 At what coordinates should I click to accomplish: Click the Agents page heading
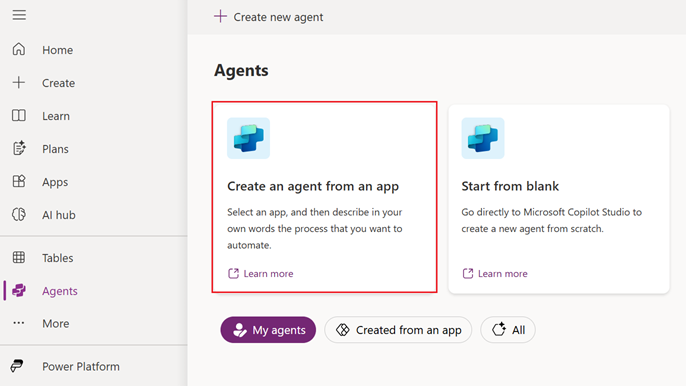[241, 70]
